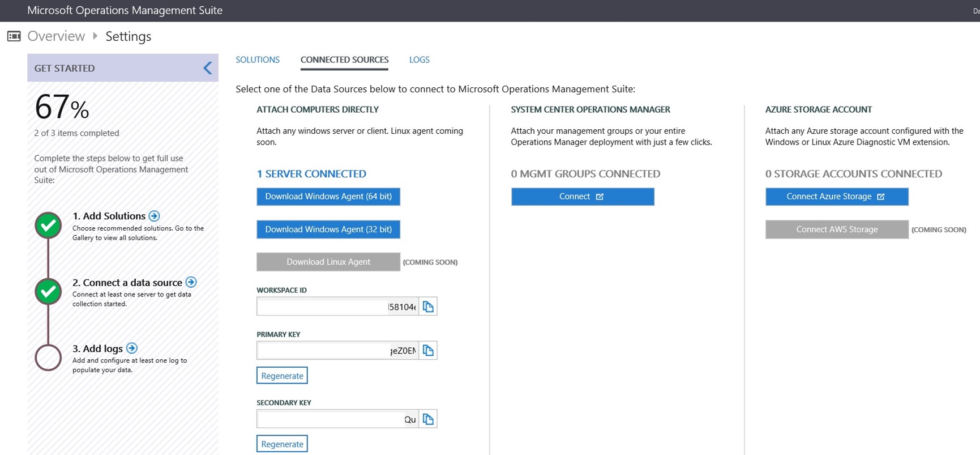Click the Microsoft Operations Management Suite title
The height and width of the screenshot is (455, 980).
pos(125,10)
